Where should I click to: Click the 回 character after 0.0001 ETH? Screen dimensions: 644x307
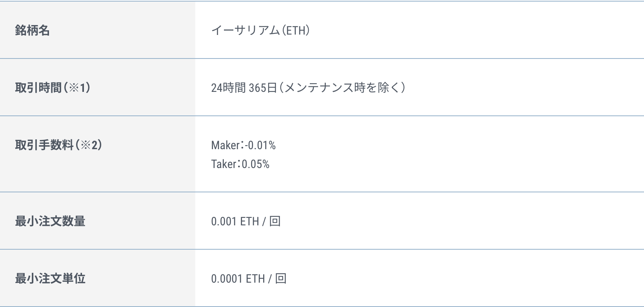tap(280, 279)
